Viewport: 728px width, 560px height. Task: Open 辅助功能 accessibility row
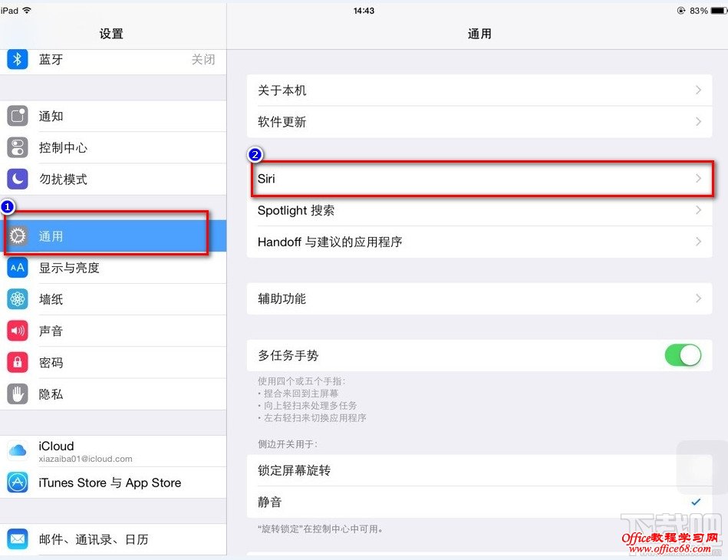(479, 298)
